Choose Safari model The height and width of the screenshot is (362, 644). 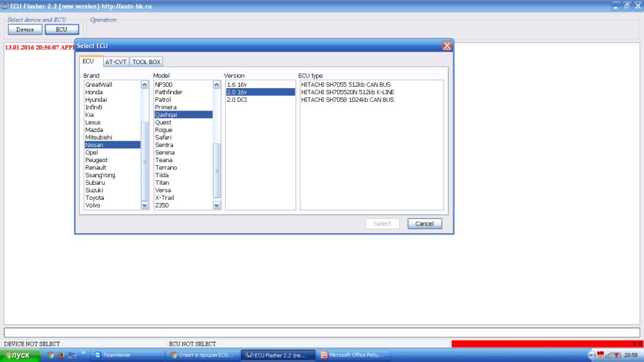point(183,138)
